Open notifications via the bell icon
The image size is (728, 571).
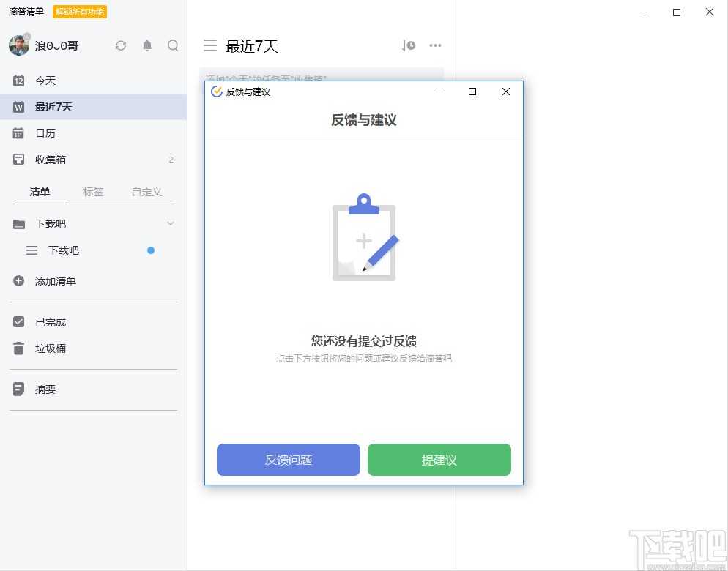[146, 45]
